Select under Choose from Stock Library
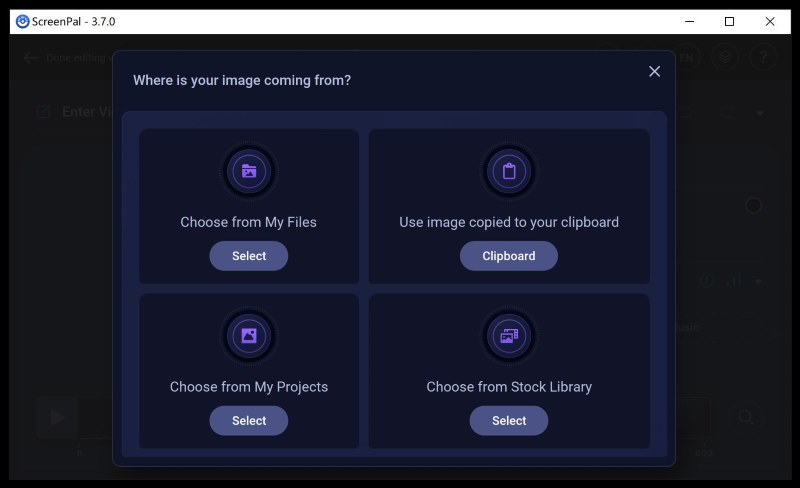Viewport: 800px width, 488px height. tap(509, 421)
